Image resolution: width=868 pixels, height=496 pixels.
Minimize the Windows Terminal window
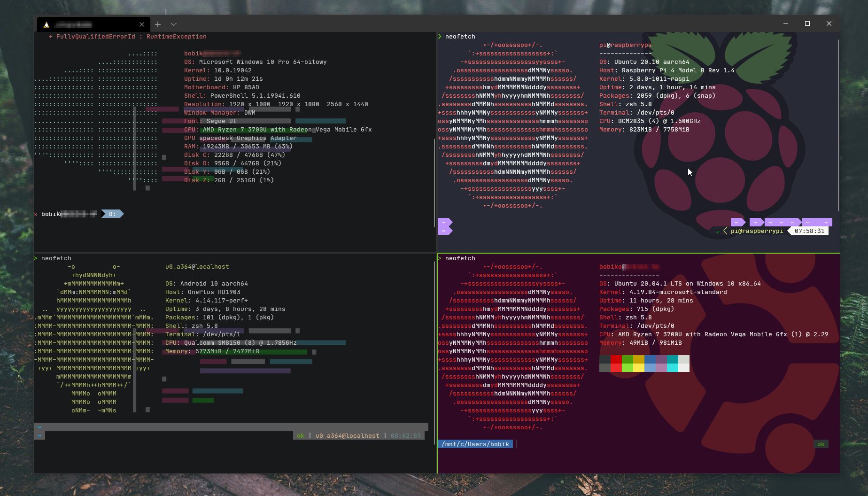tap(786, 23)
